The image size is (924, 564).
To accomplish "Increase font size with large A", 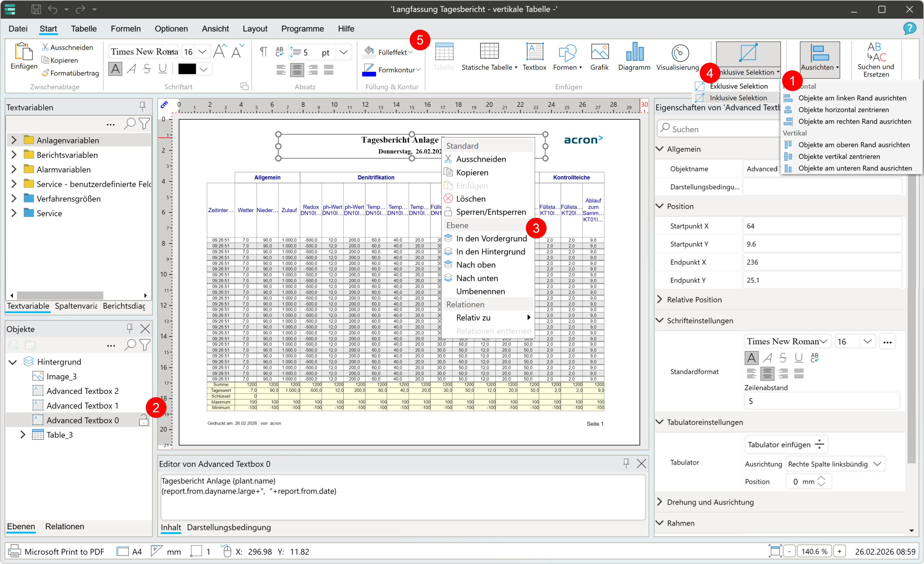I will 220,51.
